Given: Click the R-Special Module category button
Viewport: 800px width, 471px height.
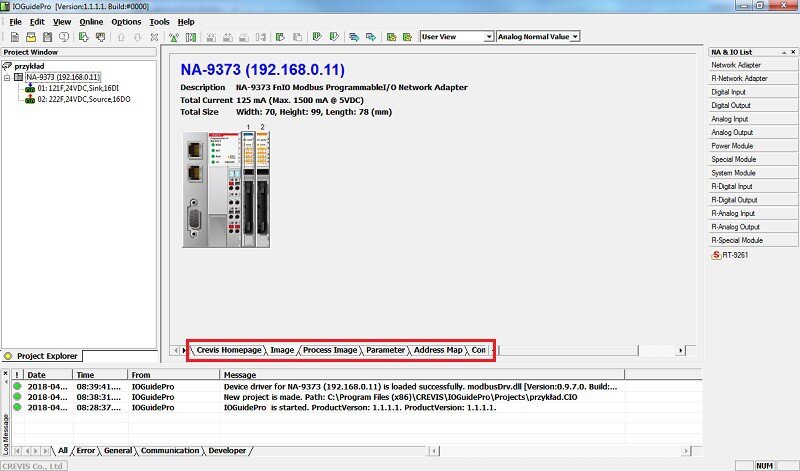Looking at the screenshot, I should (x=753, y=240).
